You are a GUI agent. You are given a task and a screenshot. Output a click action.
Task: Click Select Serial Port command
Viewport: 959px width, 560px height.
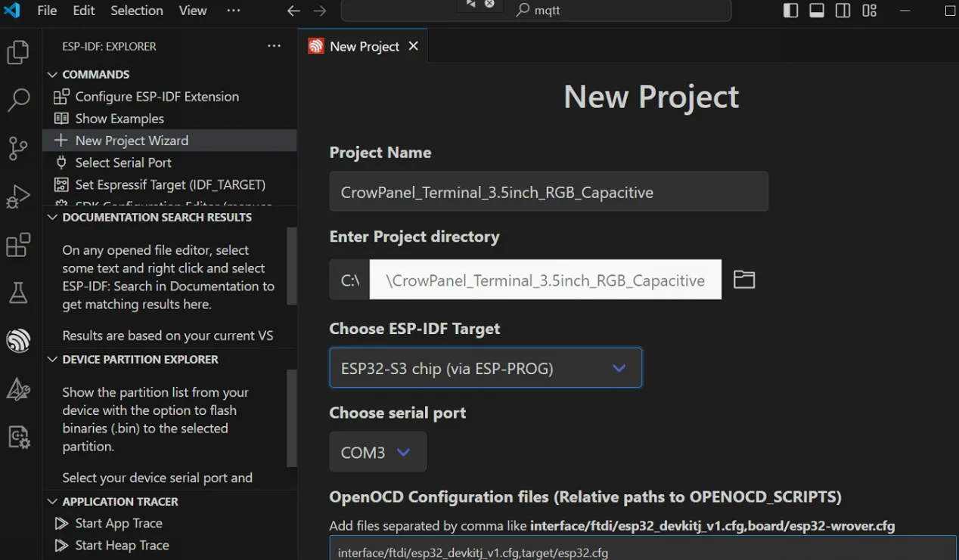point(123,162)
